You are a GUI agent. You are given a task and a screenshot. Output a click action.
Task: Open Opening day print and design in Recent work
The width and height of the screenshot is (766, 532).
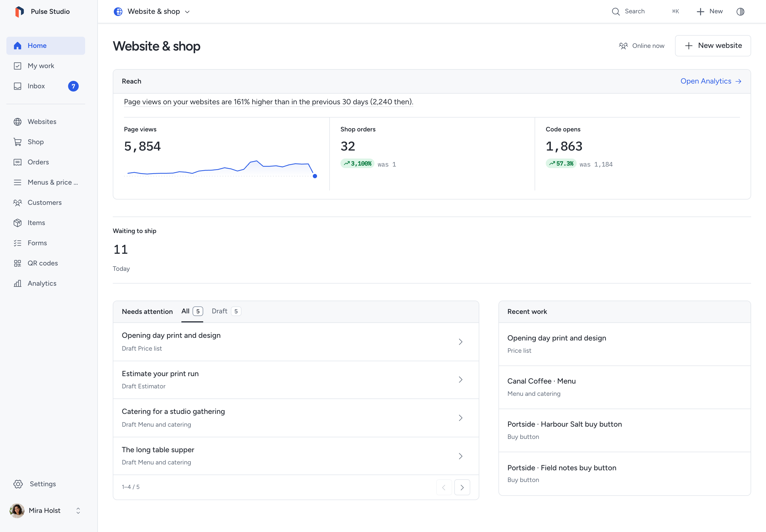tap(624, 344)
